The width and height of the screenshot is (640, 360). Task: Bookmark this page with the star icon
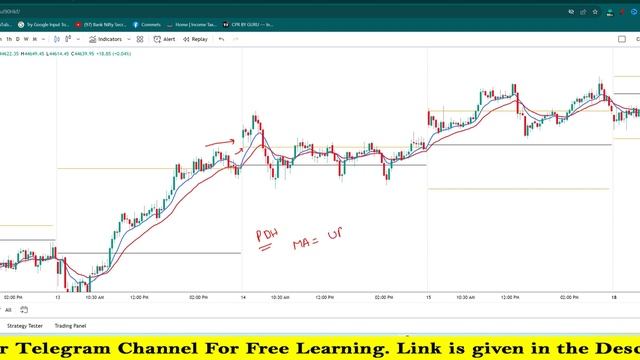click(x=595, y=12)
